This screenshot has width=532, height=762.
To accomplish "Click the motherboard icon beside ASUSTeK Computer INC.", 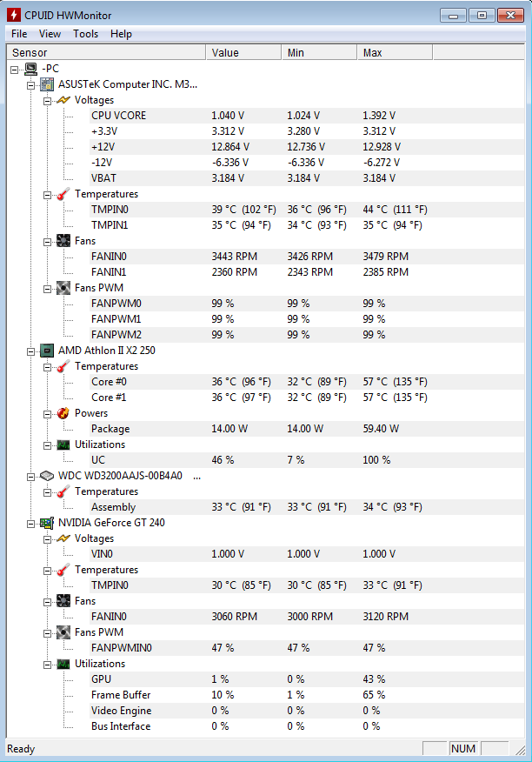I will 47,84.
